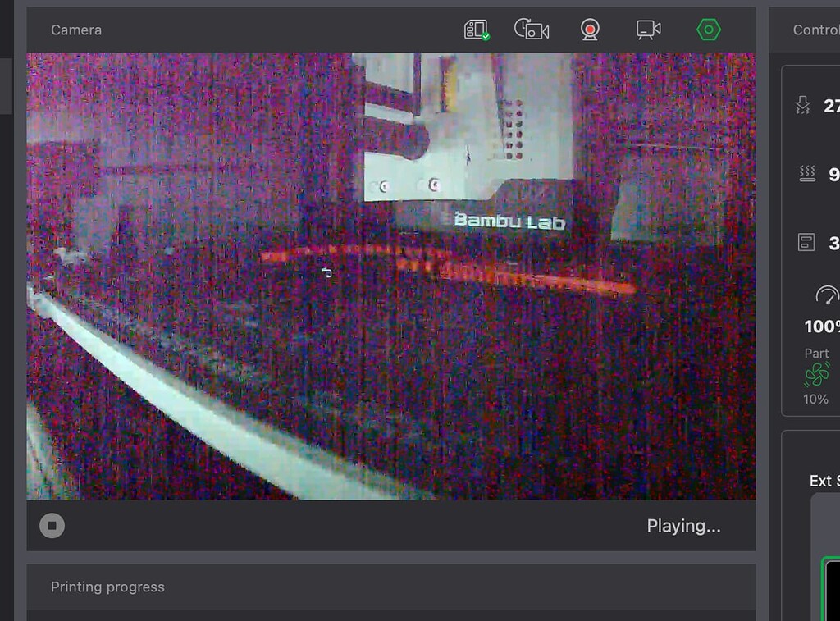
Task: Click the Camera panel title
Action: (76, 30)
